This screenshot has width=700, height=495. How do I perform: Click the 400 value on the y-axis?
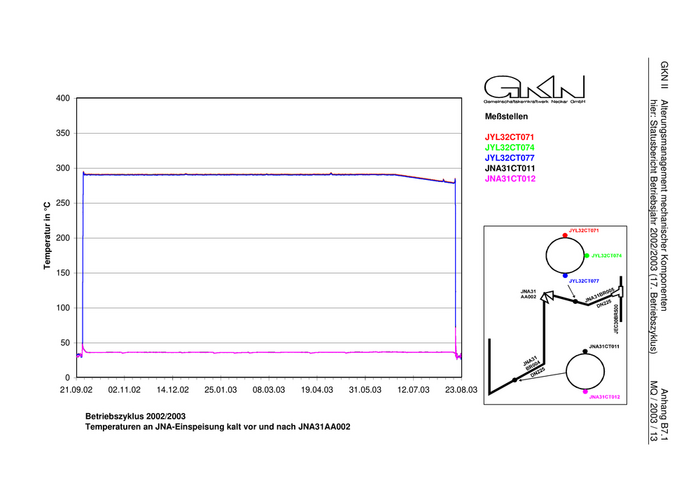pyautogui.click(x=63, y=98)
